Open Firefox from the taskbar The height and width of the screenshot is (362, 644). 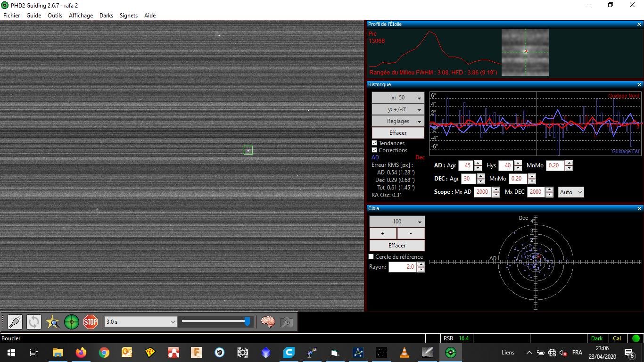click(81, 352)
